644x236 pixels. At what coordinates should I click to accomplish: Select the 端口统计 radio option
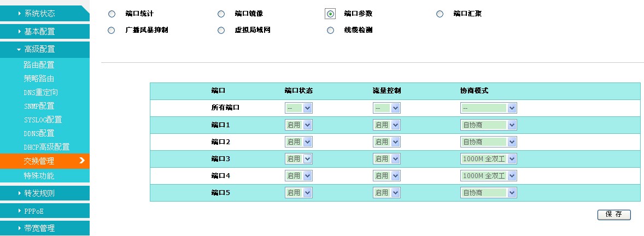point(112,14)
